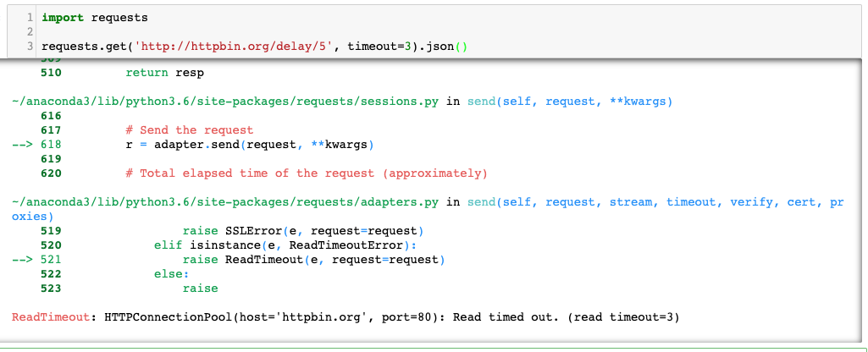Click the 'stream' parameter in adapters send signature

[x=631, y=202]
